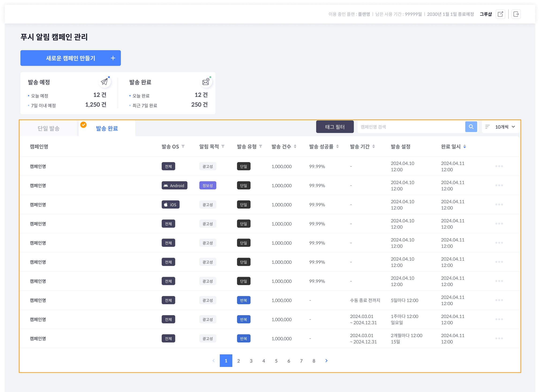Open the three-dot menu for the Android campaign

(x=499, y=185)
